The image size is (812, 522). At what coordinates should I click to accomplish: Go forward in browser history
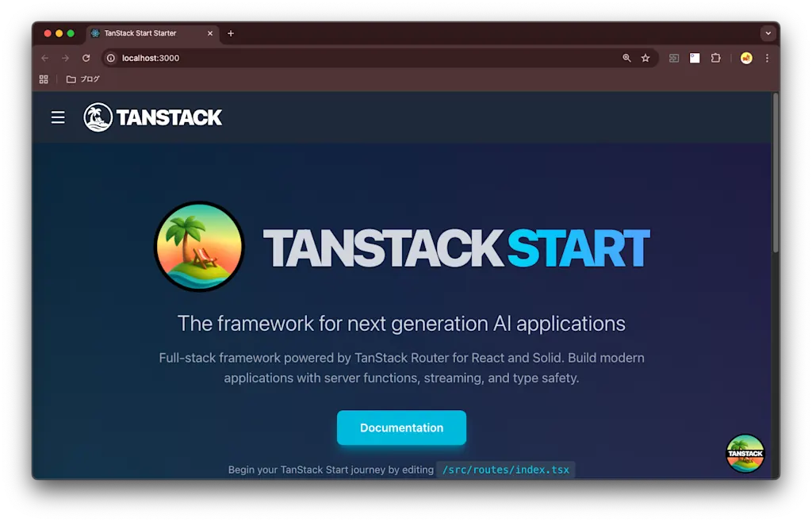point(65,58)
